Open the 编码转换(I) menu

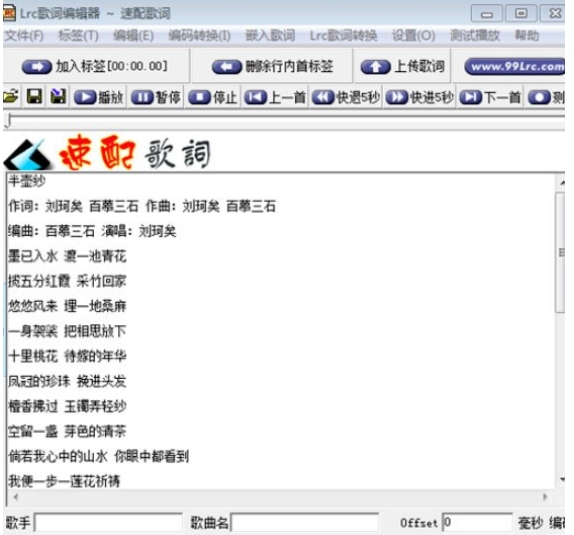click(x=200, y=36)
